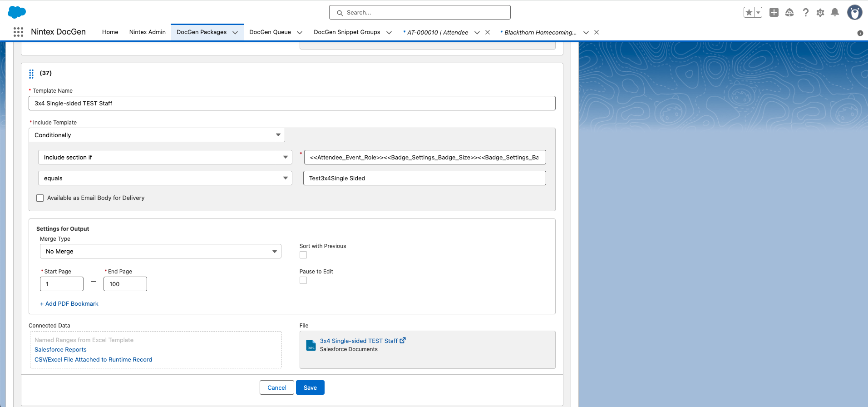
Task: Click CSV/Excel File Attached to Runtime Record
Action: pyautogui.click(x=93, y=360)
